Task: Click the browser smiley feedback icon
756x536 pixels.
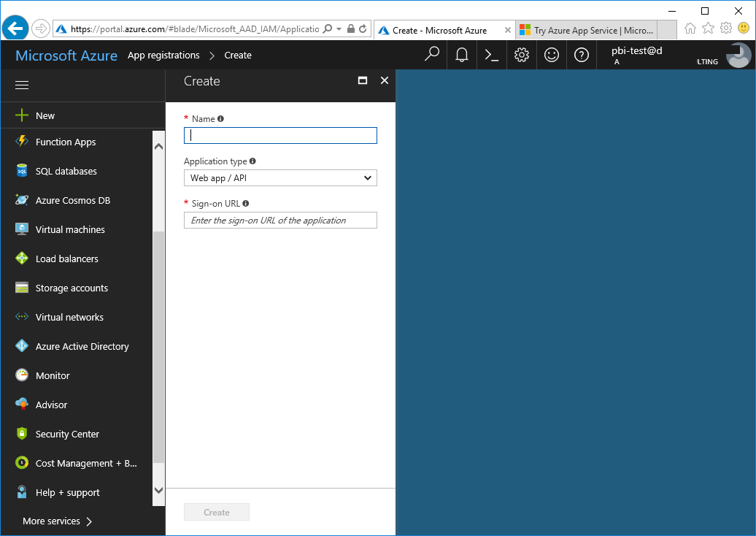Action: 744,28
